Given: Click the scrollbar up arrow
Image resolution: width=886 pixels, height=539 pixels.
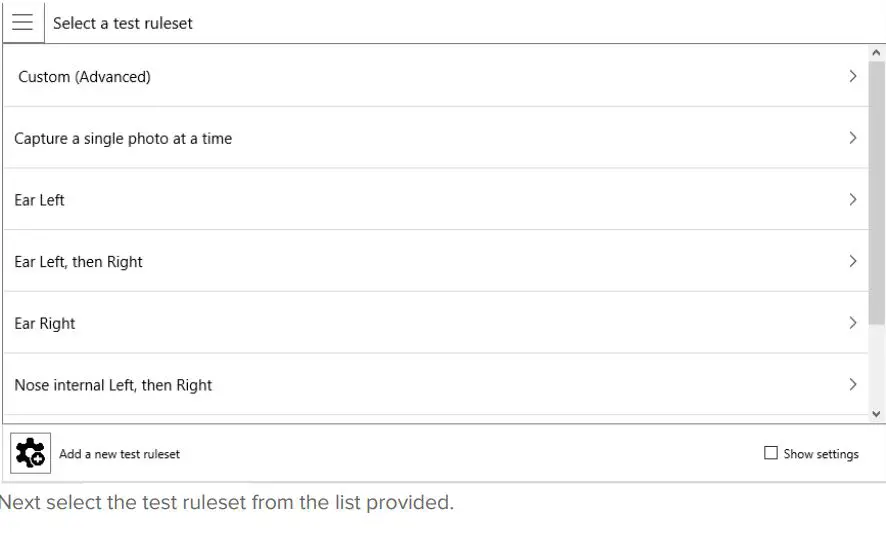Looking at the screenshot, I should tap(877, 53).
